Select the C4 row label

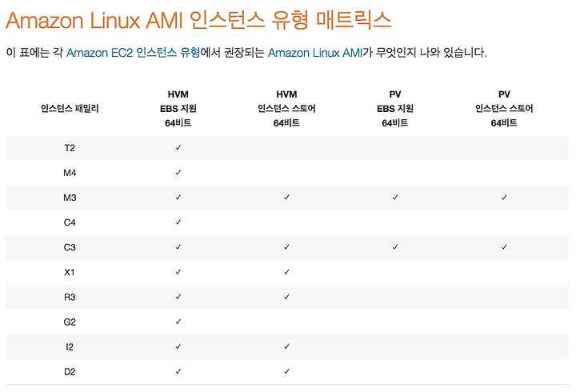coord(70,222)
